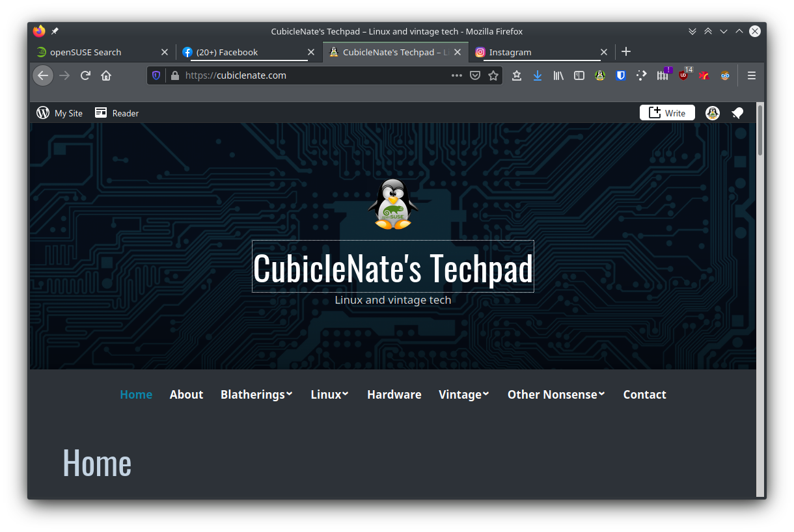Viewport: 794px width, 532px height.
Task: Open the WordPress notifications bell icon
Action: point(737,113)
